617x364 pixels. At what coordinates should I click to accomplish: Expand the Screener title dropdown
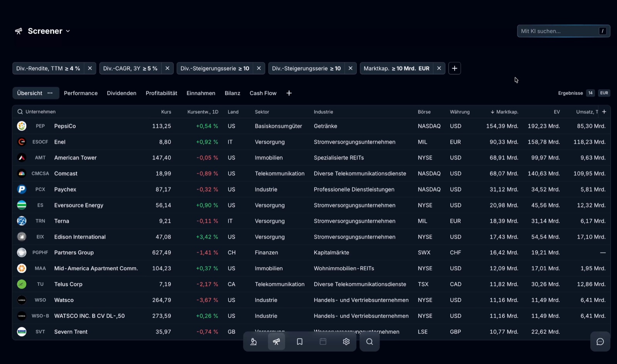point(68,31)
